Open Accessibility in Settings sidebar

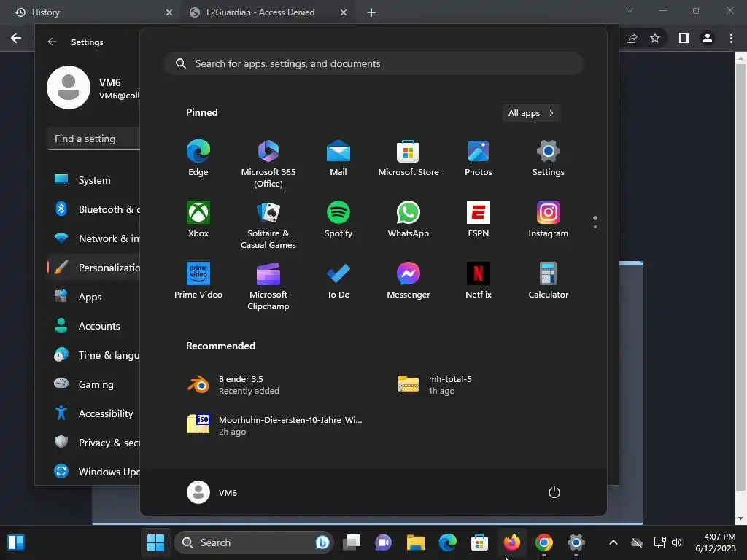pos(94,413)
